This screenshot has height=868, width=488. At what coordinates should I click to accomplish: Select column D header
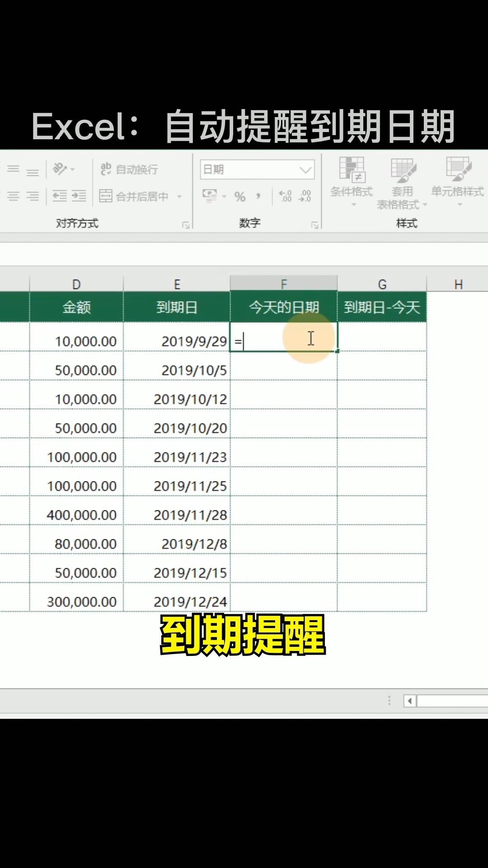click(x=76, y=284)
